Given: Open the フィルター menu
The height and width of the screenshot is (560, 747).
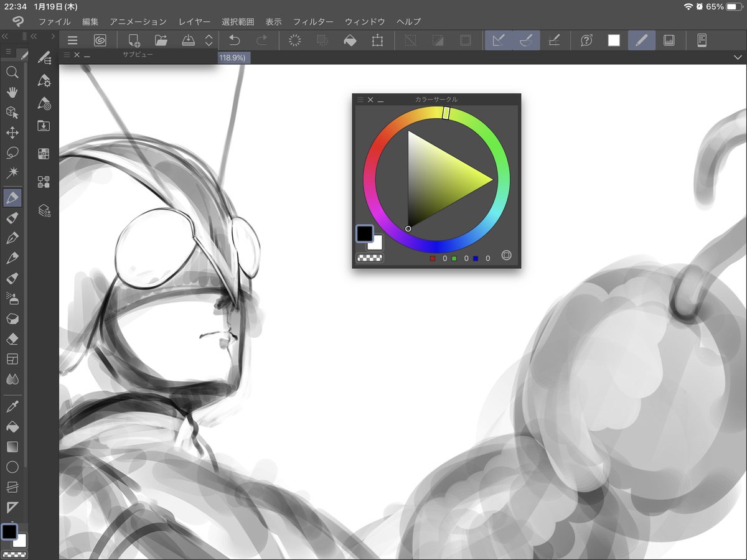Looking at the screenshot, I should coord(313,22).
